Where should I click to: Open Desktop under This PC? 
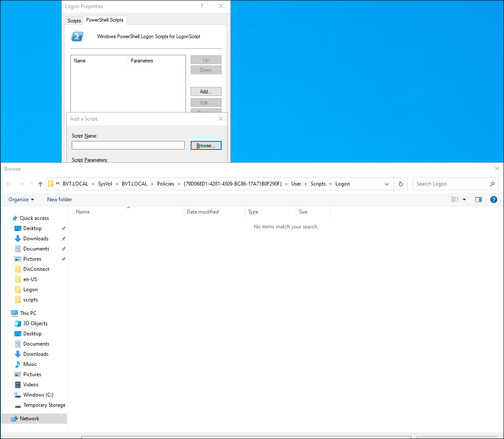point(32,334)
